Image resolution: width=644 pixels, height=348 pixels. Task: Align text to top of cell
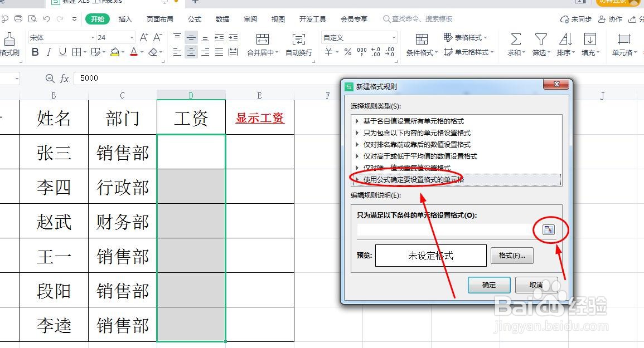(177, 37)
